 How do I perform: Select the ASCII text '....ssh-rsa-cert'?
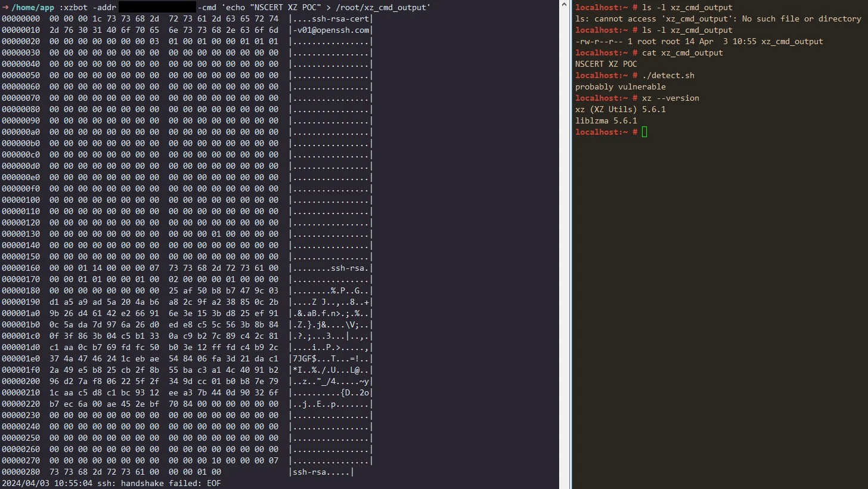331,18
